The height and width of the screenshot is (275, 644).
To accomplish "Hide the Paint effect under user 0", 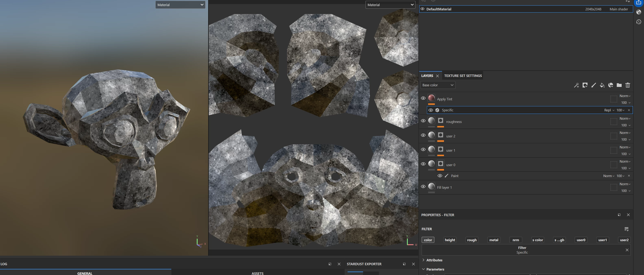I will pyautogui.click(x=440, y=176).
